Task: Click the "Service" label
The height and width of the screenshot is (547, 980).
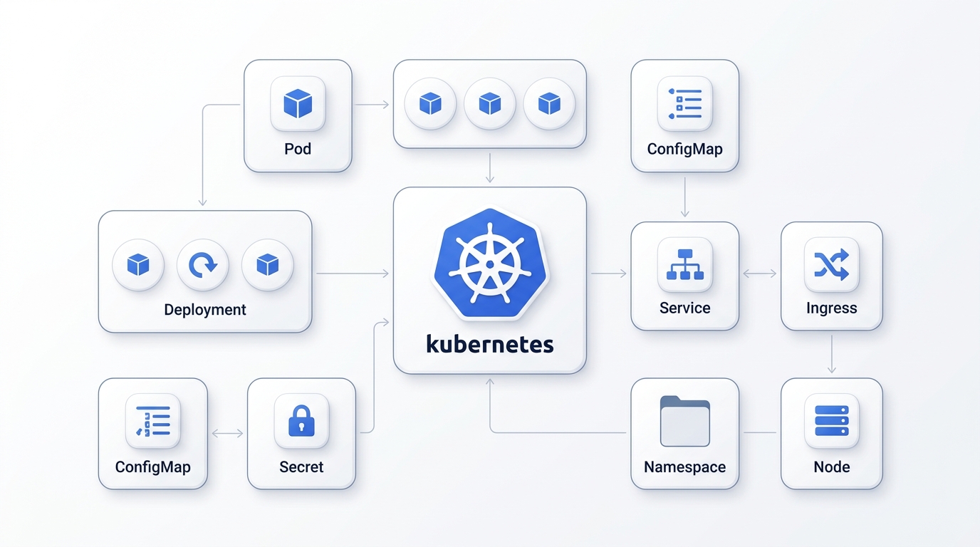Action: tap(684, 308)
